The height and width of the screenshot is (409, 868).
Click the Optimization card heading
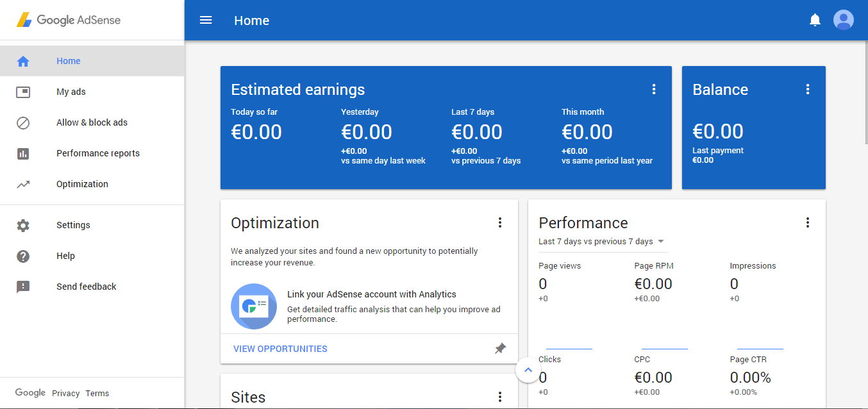tap(275, 223)
